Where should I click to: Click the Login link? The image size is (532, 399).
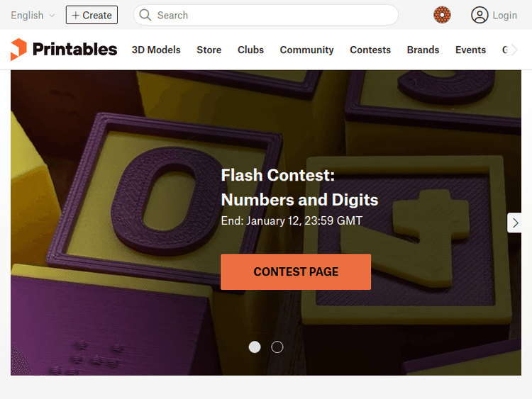(x=504, y=15)
